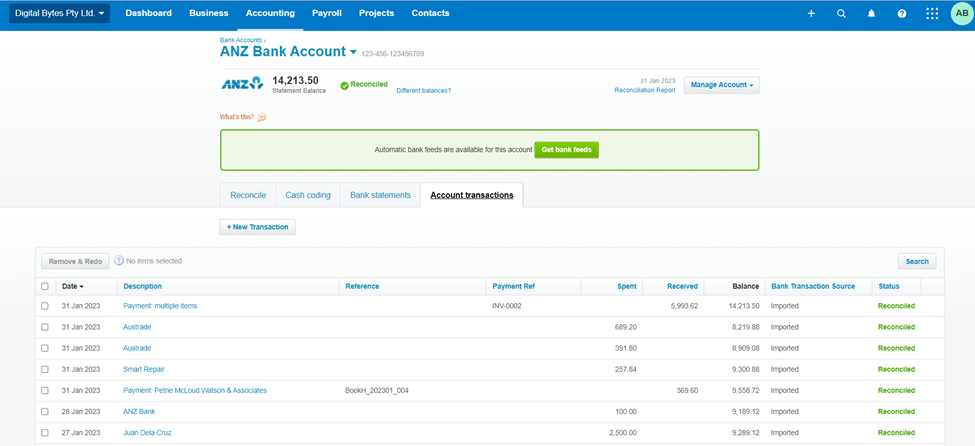
Task: Sort by the Payment Ref column header
Action: [514, 287]
